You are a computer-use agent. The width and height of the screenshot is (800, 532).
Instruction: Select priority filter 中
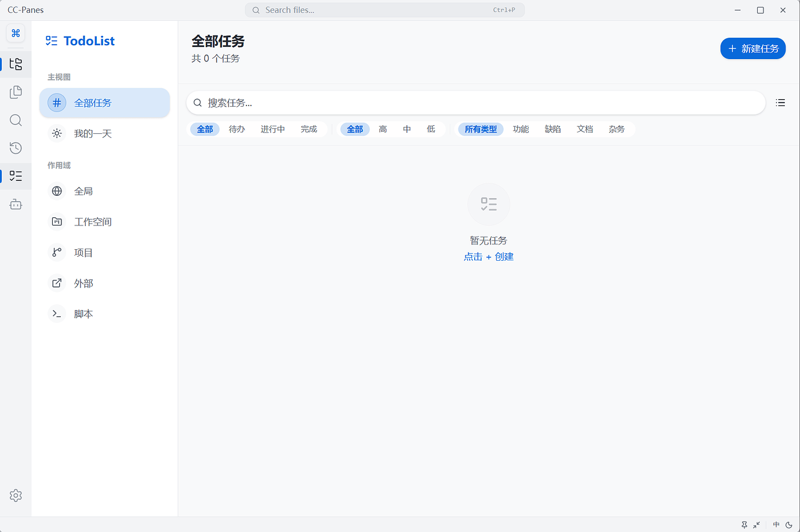(x=407, y=129)
